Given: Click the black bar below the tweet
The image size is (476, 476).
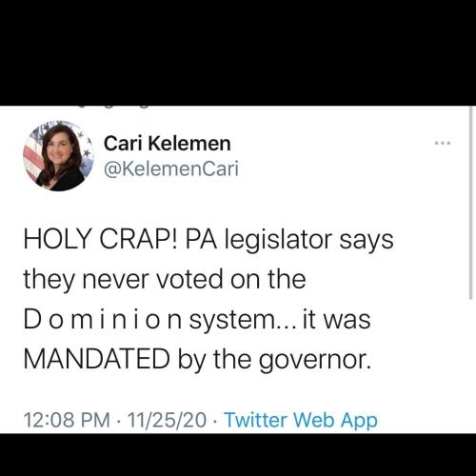Looking at the screenshot, I should pos(238,455).
